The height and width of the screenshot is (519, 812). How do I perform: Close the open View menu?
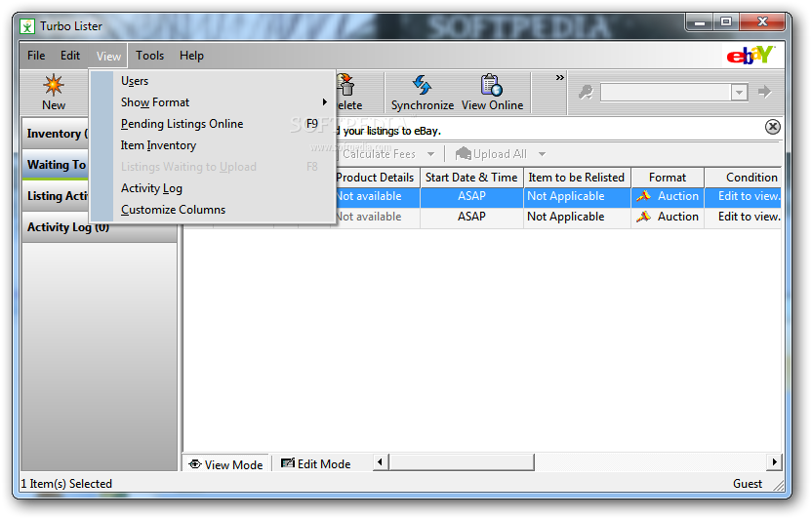(108, 56)
